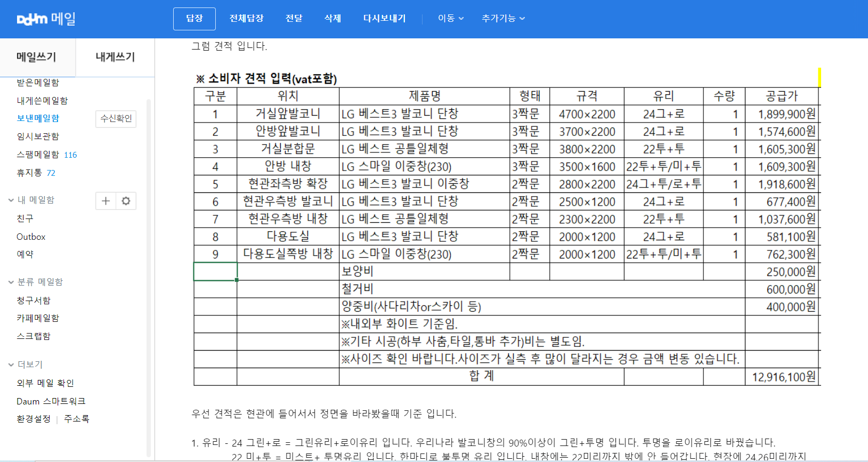Open 임시보관함 drafts folder
Image resolution: width=868 pixels, height=462 pixels.
tap(38, 136)
